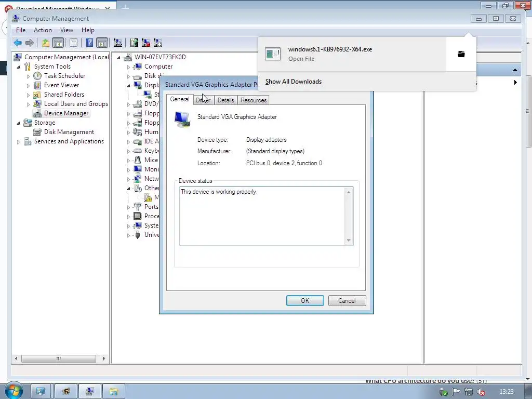Click the network tray icon

[469, 392]
